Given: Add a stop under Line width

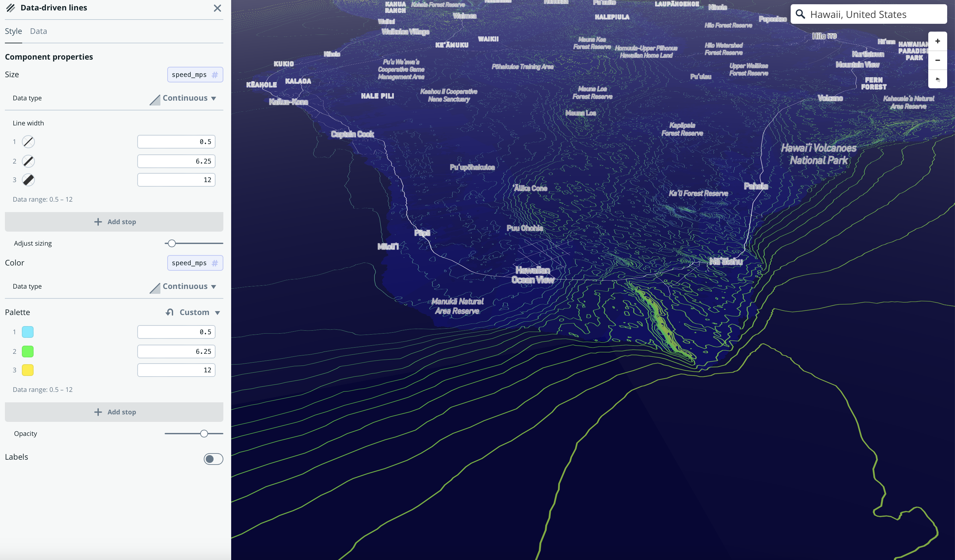Looking at the screenshot, I should [x=114, y=222].
